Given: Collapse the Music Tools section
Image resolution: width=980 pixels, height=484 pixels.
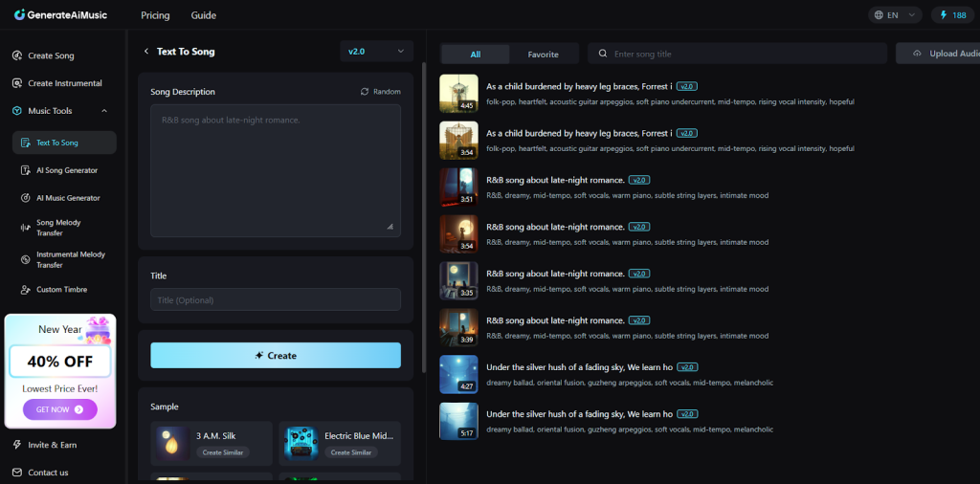Looking at the screenshot, I should [104, 111].
